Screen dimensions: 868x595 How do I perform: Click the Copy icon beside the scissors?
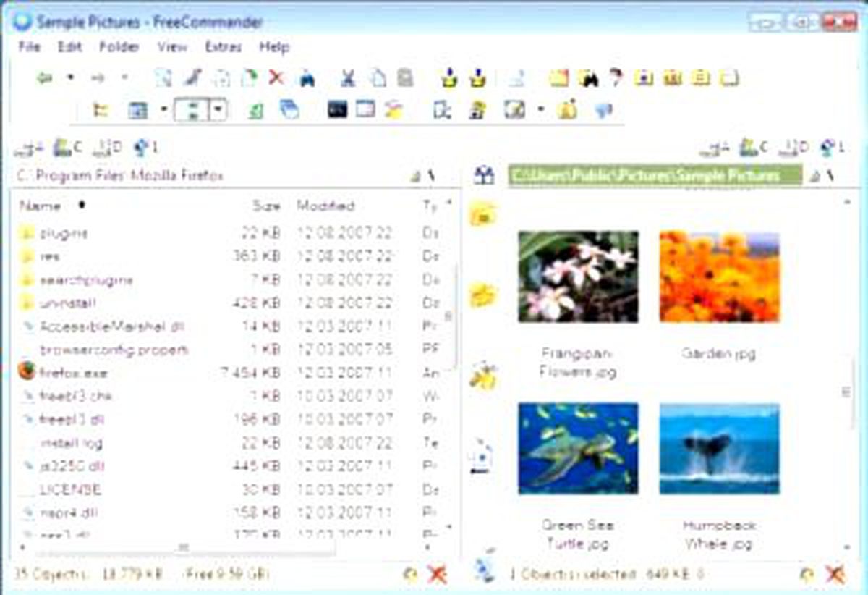378,77
